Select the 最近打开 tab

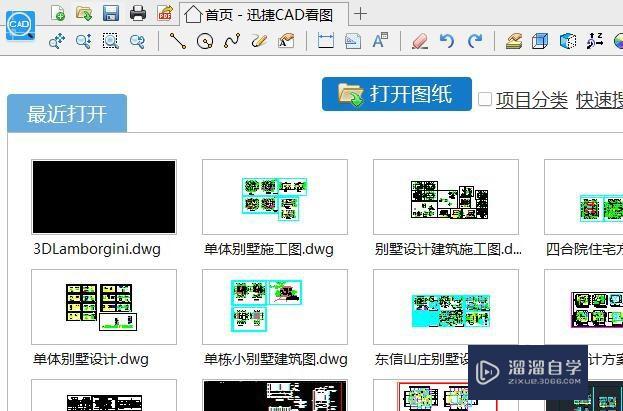click(67, 114)
